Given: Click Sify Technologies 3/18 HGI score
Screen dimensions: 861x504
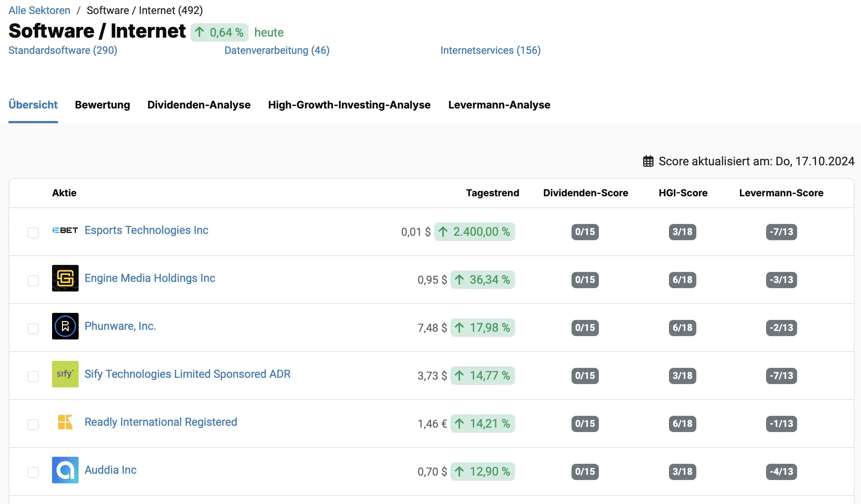Looking at the screenshot, I should point(683,376).
